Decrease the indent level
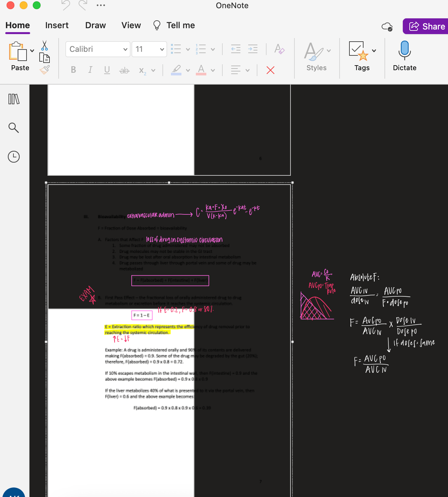Screen dimensions: 448x497 point(236,49)
